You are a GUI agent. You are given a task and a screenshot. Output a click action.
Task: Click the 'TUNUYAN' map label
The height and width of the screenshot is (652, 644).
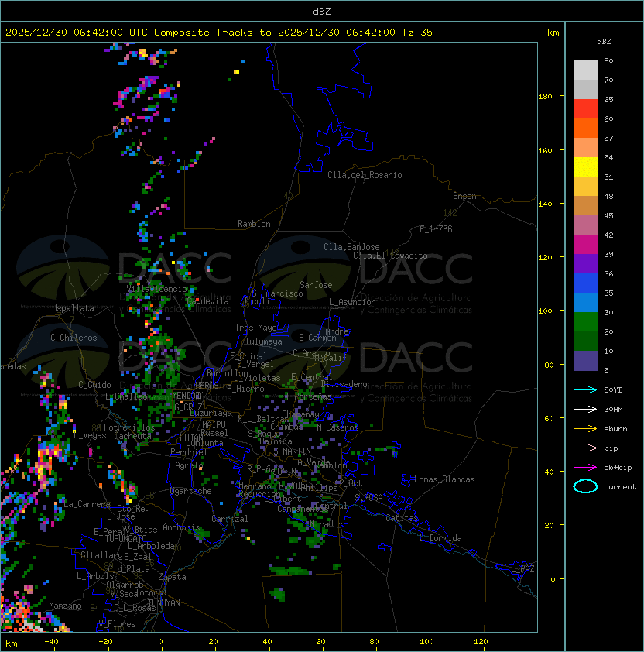point(164,603)
